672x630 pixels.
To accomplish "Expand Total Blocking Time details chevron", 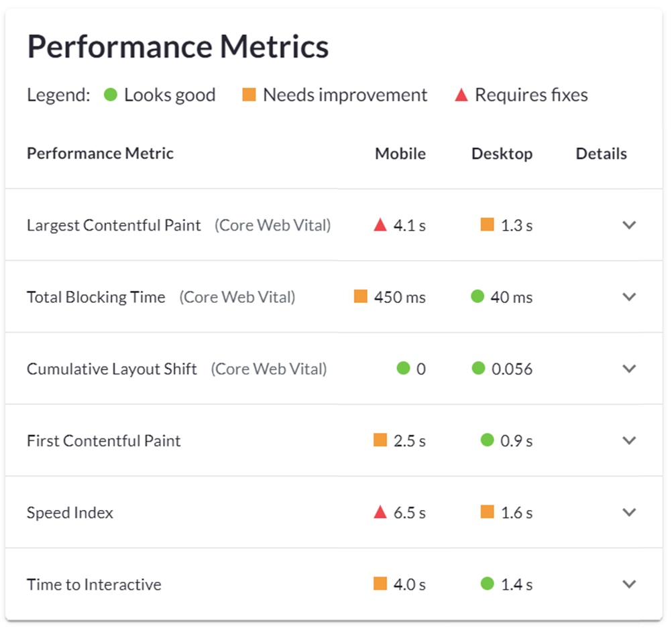I will coord(628,297).
